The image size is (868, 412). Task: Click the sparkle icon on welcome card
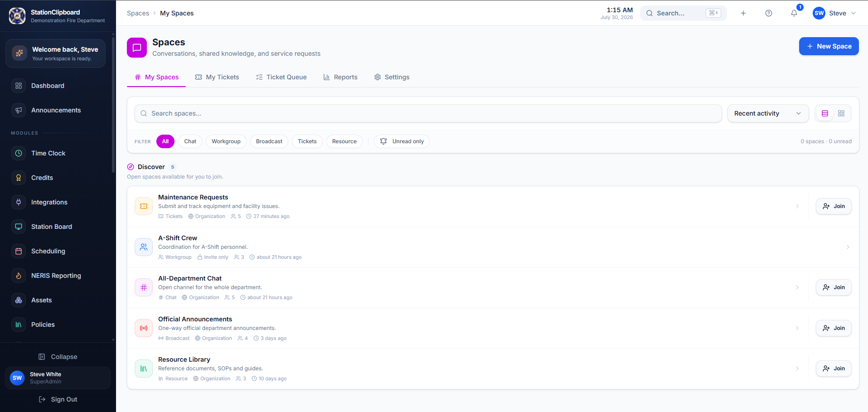19,53
